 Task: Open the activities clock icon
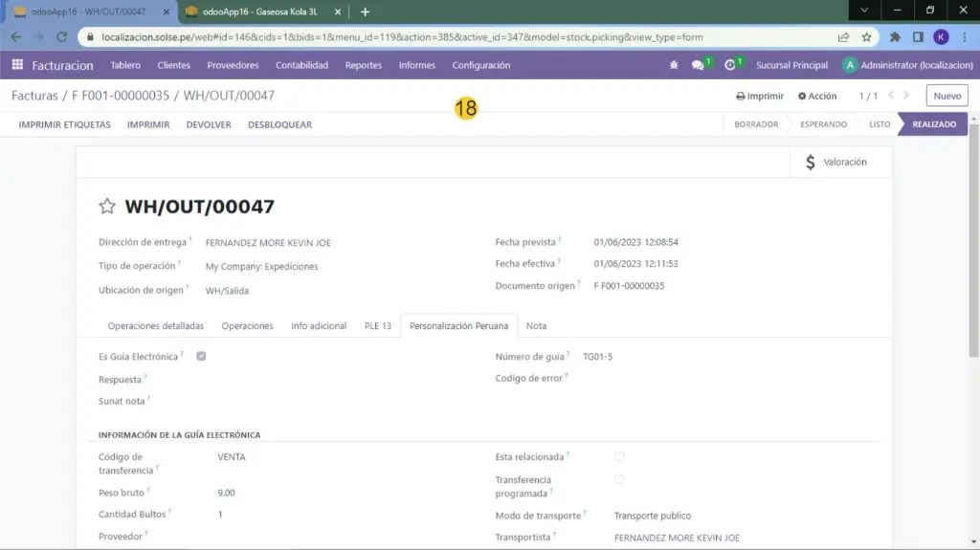730,65
